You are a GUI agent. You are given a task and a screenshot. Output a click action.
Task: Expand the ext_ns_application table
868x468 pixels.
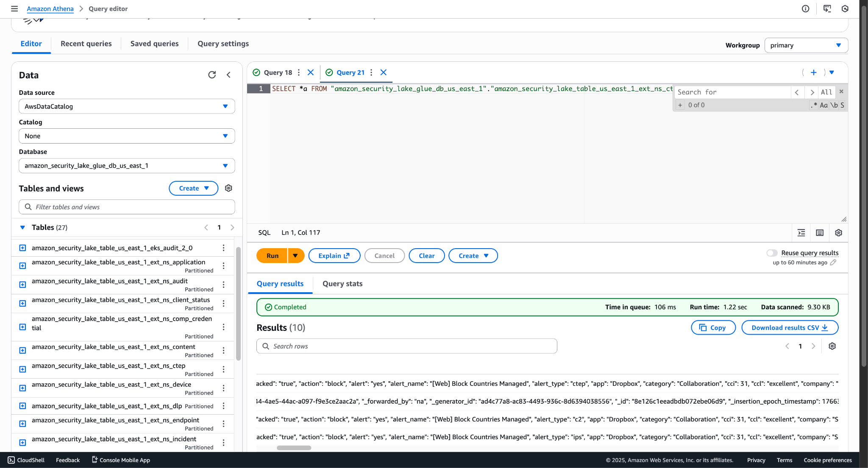[22, 266]
